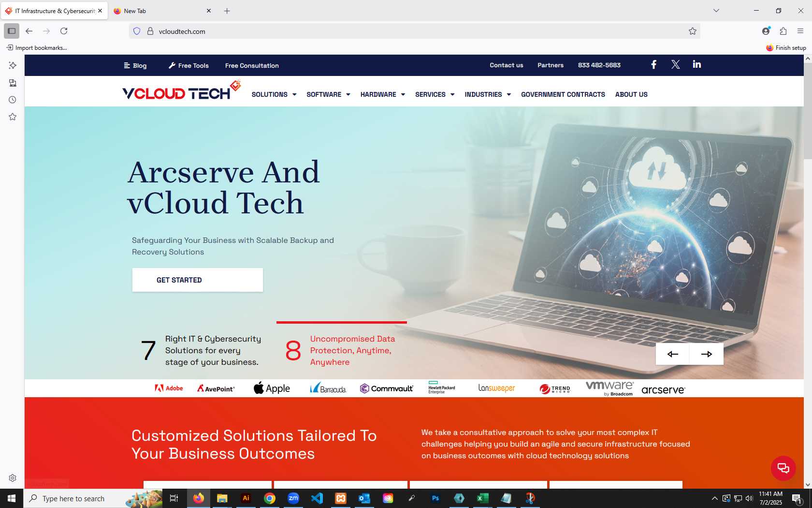Click the next slide arrow
The width and height of the screenshot is (812, 508).
click(707, 354)
